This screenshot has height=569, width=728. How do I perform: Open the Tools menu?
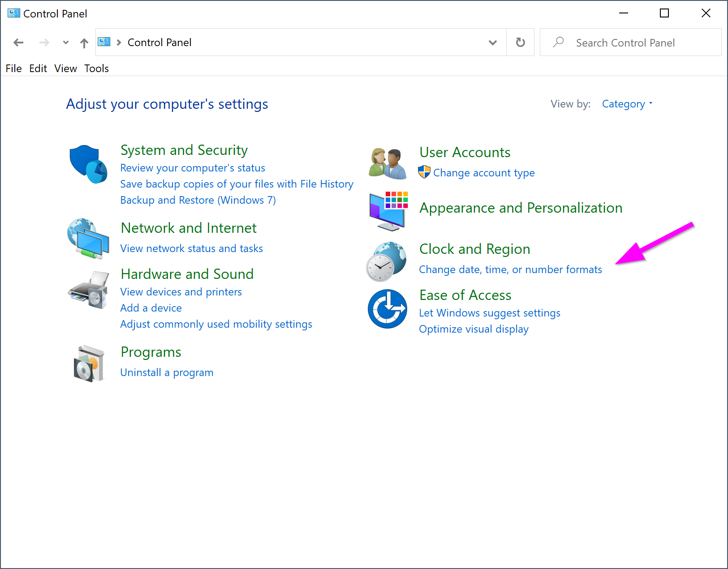(x=97, y=68)
